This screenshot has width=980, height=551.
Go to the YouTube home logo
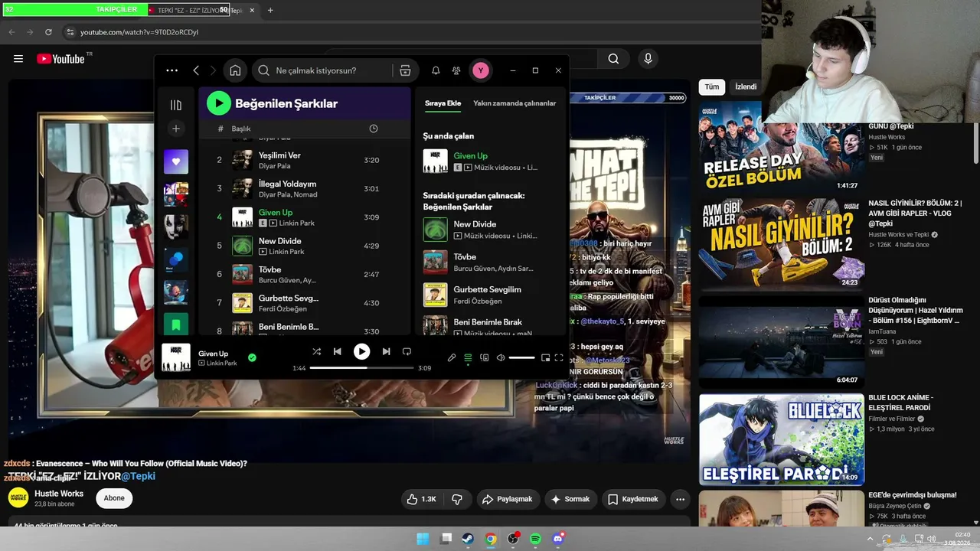point(60,59)
